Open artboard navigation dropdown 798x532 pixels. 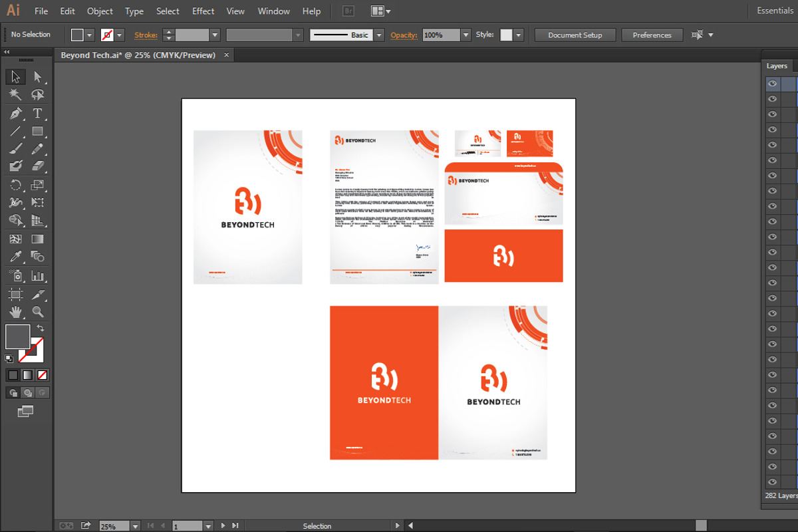[208, 526]
